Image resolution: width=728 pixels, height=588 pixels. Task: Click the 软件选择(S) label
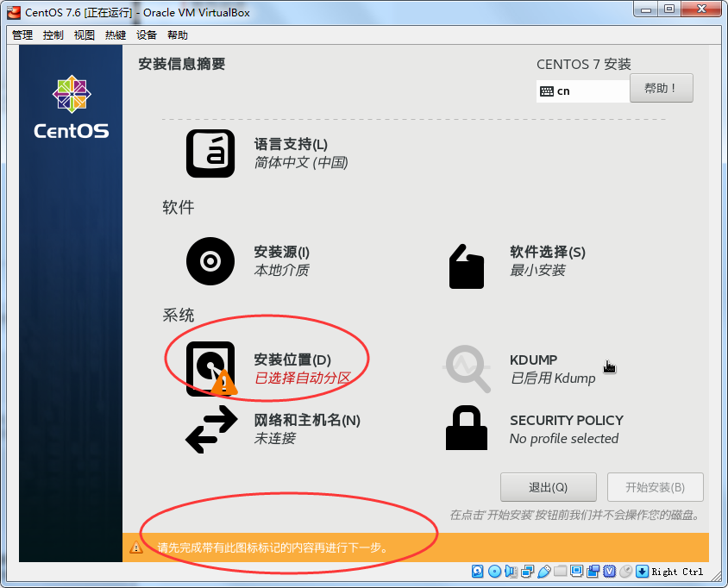(548, 252)
